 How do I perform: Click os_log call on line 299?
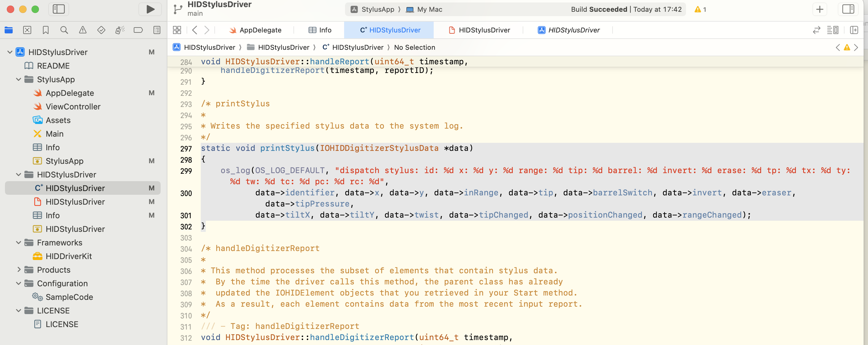(x=235, y=171)
